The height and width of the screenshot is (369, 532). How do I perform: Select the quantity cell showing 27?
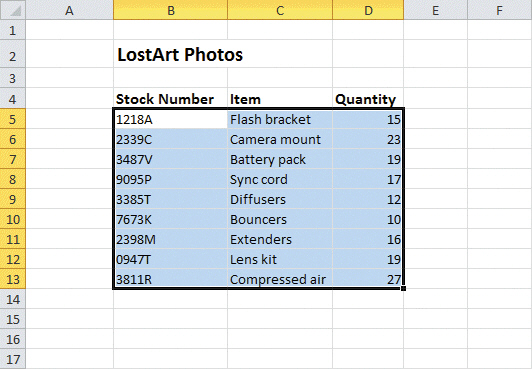pyautogui.click(x=368, y=279)
